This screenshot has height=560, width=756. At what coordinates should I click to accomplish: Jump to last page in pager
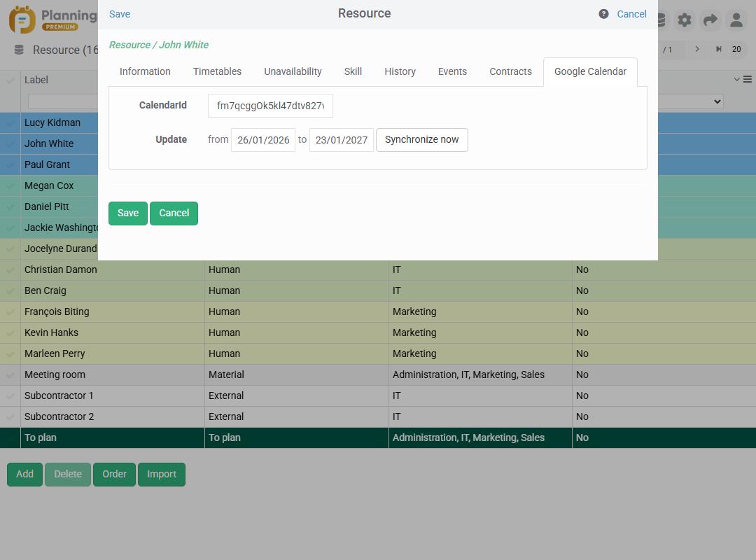click(x=718, y=49)
